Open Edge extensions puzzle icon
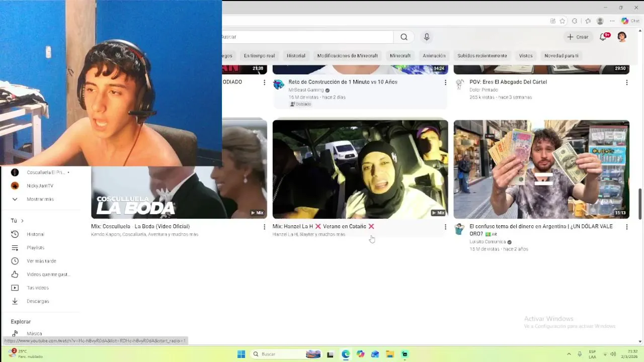The width and height of the screenshot is (644, 362). pyautogui.click(x=575, y=21)
